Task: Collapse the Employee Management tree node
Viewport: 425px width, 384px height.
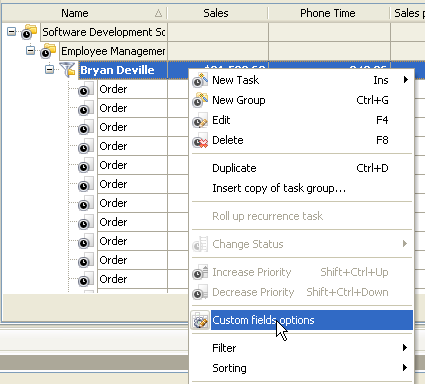Action: click(x=31, y=51)
